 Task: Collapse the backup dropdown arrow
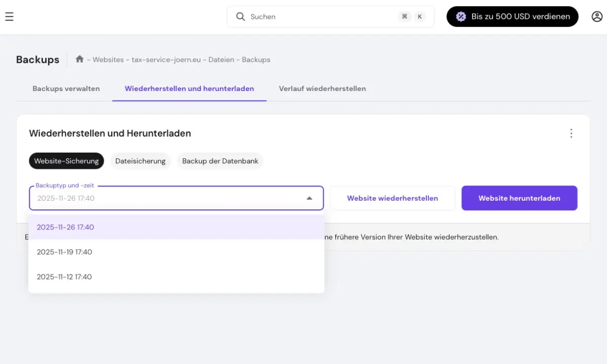click(x=310, y=198)
